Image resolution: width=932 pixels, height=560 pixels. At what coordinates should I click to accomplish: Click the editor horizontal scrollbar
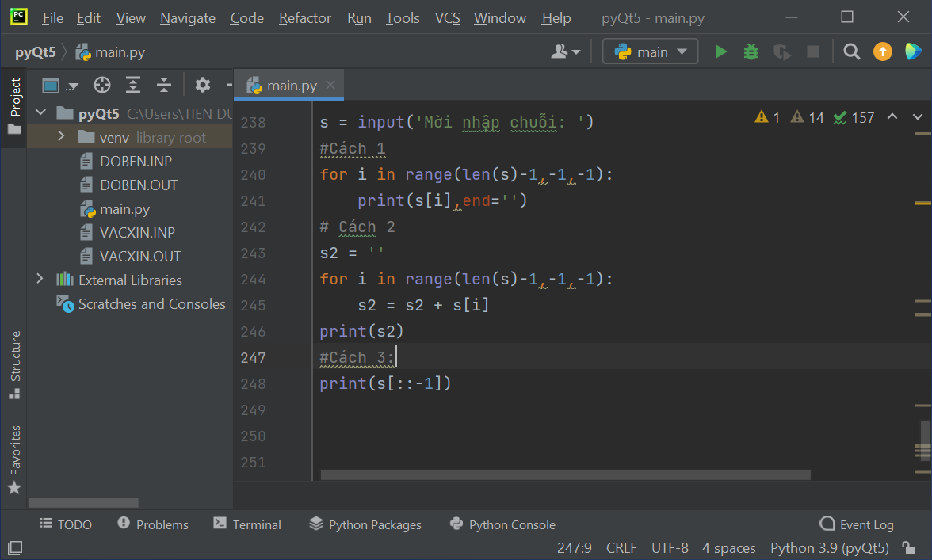(565, 474)
